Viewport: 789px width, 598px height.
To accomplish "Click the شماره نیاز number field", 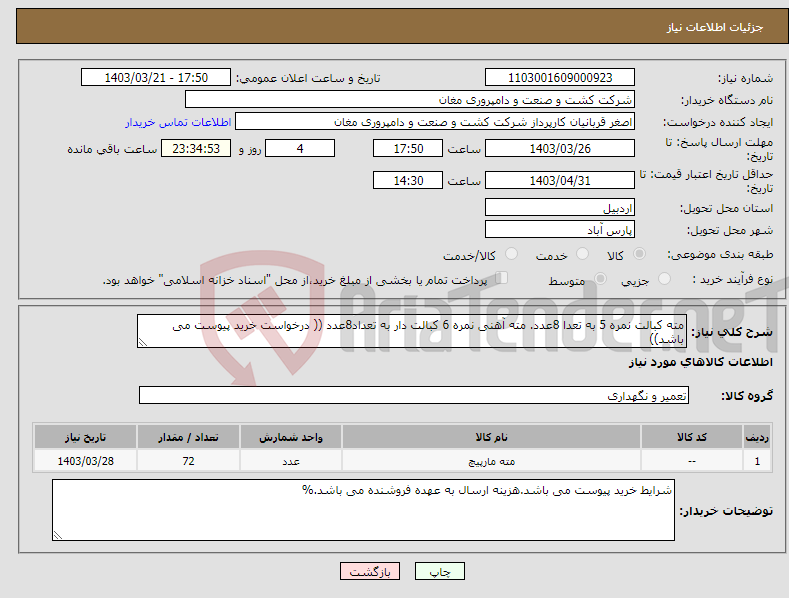I will 560,78.
